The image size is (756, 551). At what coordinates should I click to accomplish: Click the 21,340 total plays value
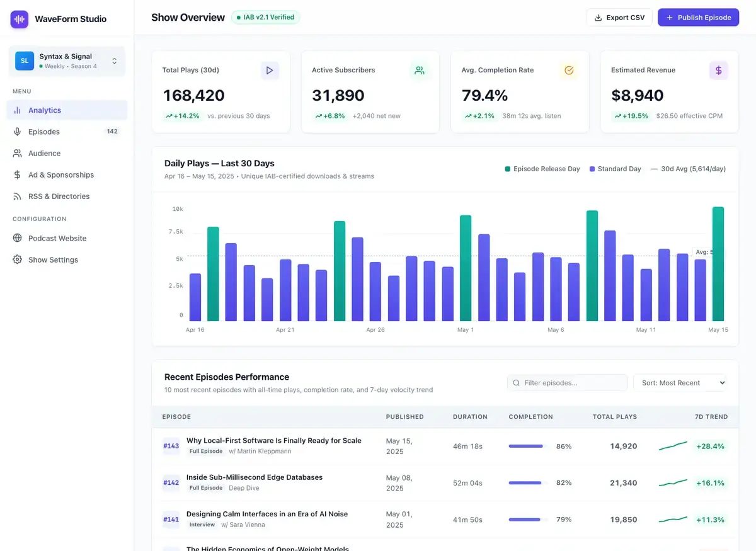pos(624,483)
